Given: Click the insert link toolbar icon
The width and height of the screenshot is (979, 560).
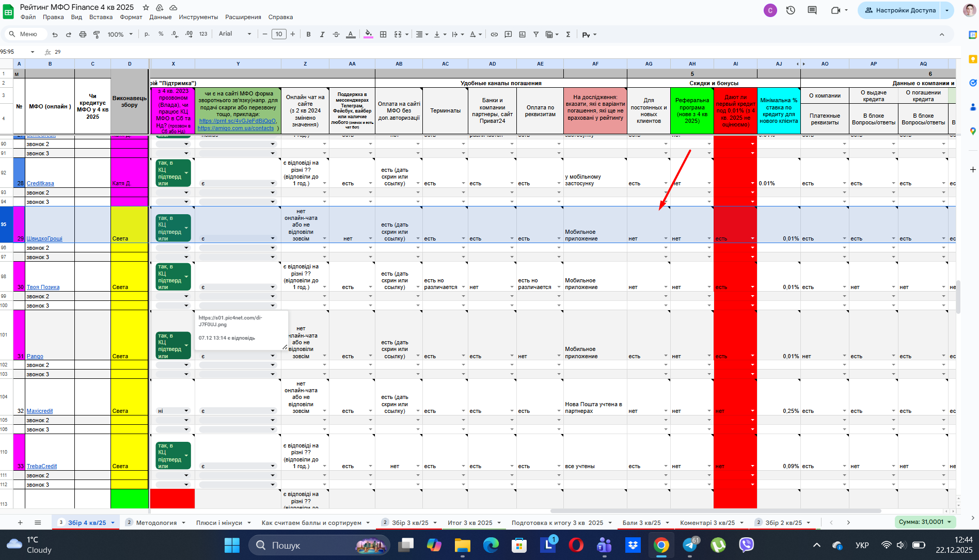Looking at the screenshot, I should pos(494,35).
